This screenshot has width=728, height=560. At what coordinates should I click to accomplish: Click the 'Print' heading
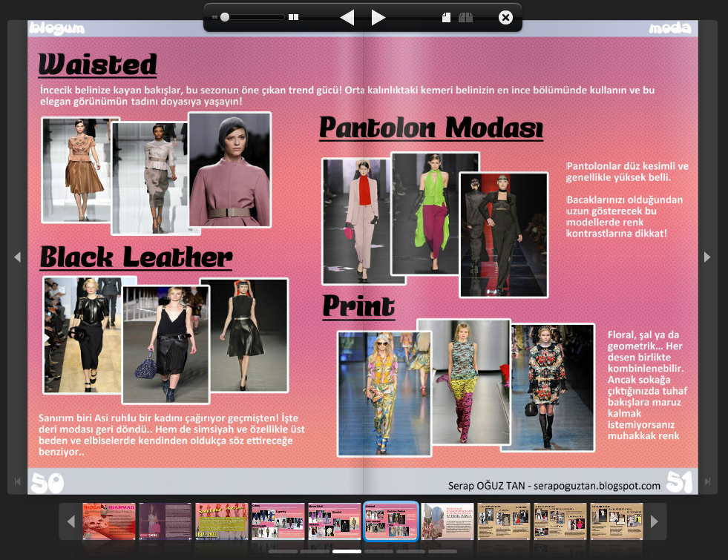[358, 306]
